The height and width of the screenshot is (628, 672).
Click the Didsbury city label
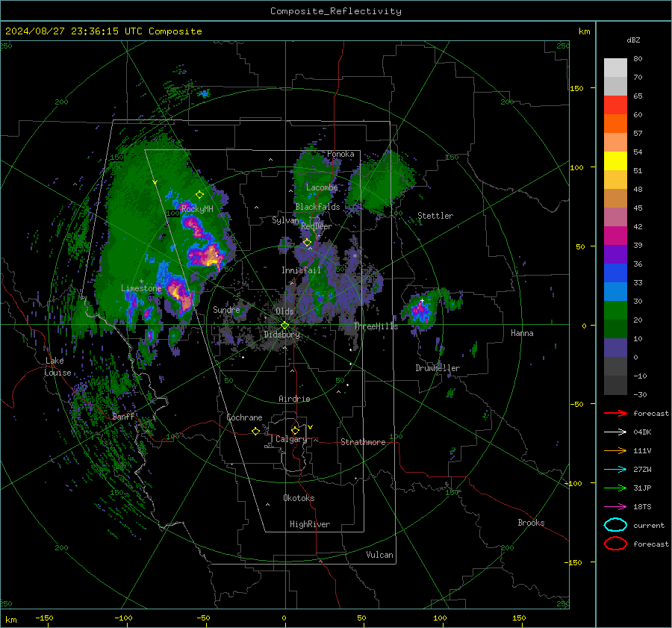[281, 335]
